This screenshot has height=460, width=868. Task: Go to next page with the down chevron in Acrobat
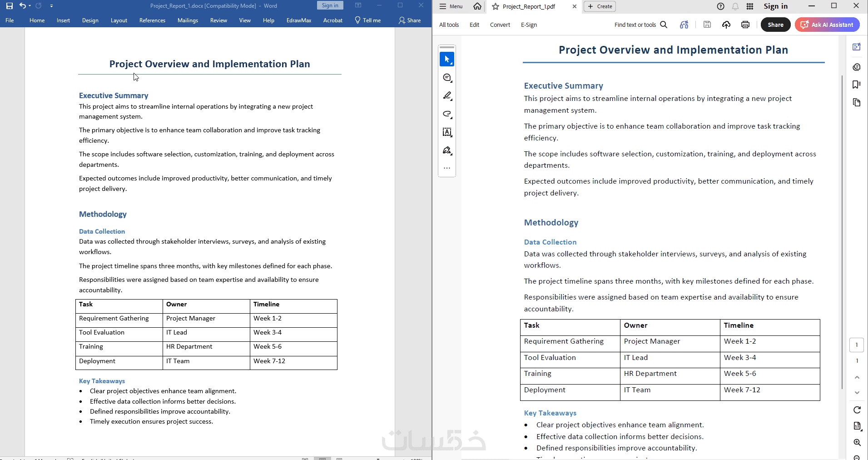(857, 393)
